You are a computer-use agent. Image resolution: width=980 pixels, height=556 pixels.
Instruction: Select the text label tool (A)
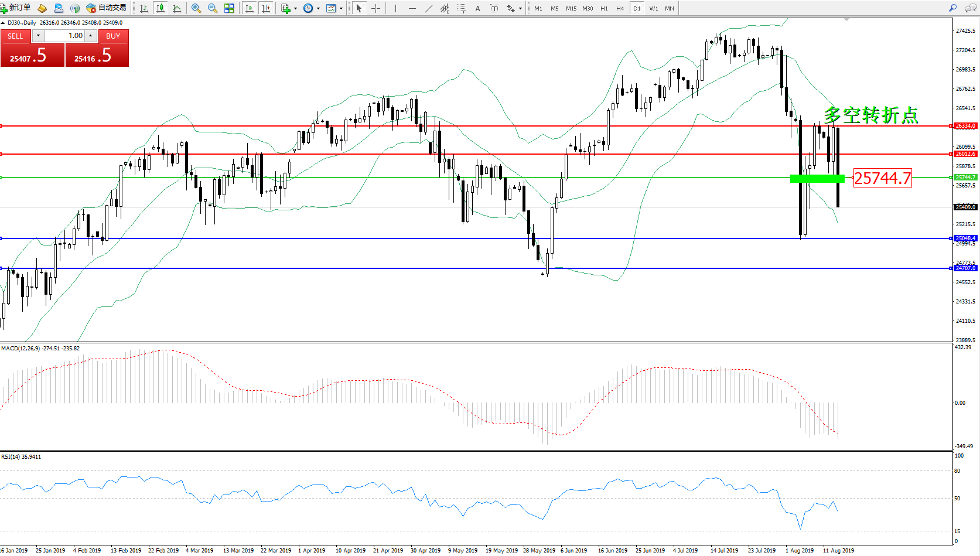pos(477,8)
